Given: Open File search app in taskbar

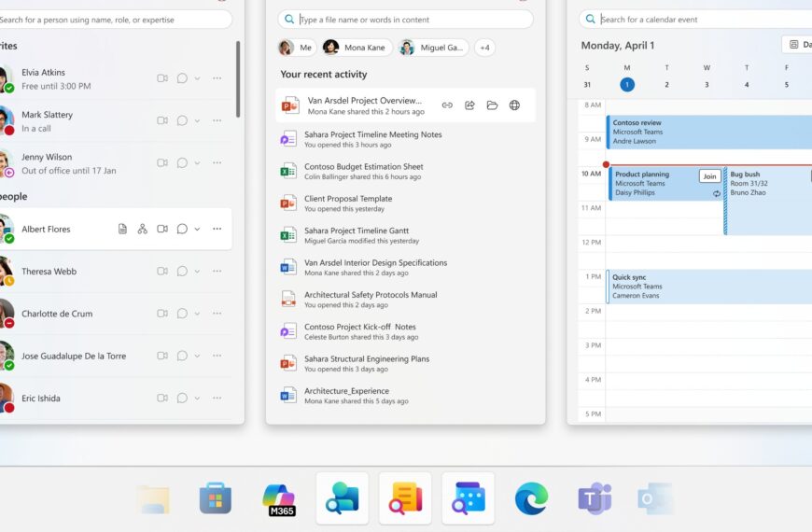Looking at the screenshot, I should coord(405,498).
